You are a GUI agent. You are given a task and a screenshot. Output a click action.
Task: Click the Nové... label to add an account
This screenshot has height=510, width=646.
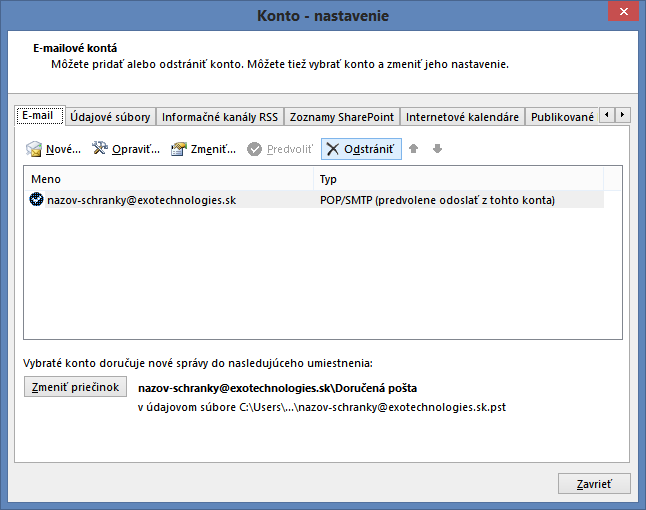click(63, 149)
